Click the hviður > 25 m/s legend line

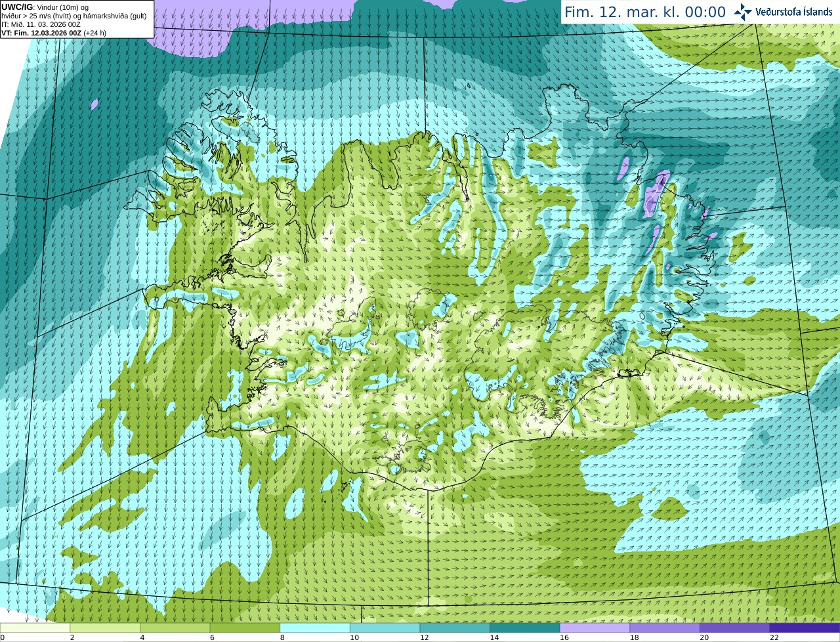(73, 16)
